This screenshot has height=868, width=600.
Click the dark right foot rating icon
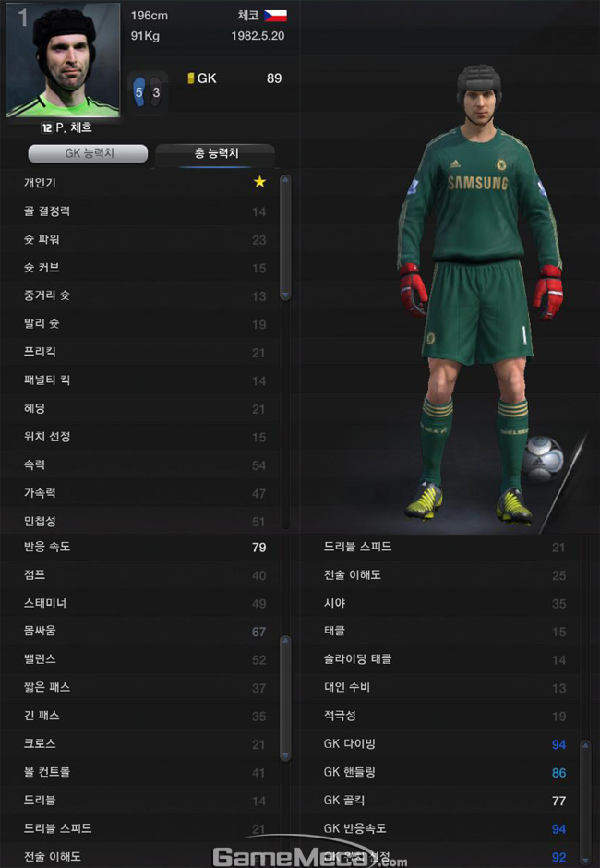156,92
